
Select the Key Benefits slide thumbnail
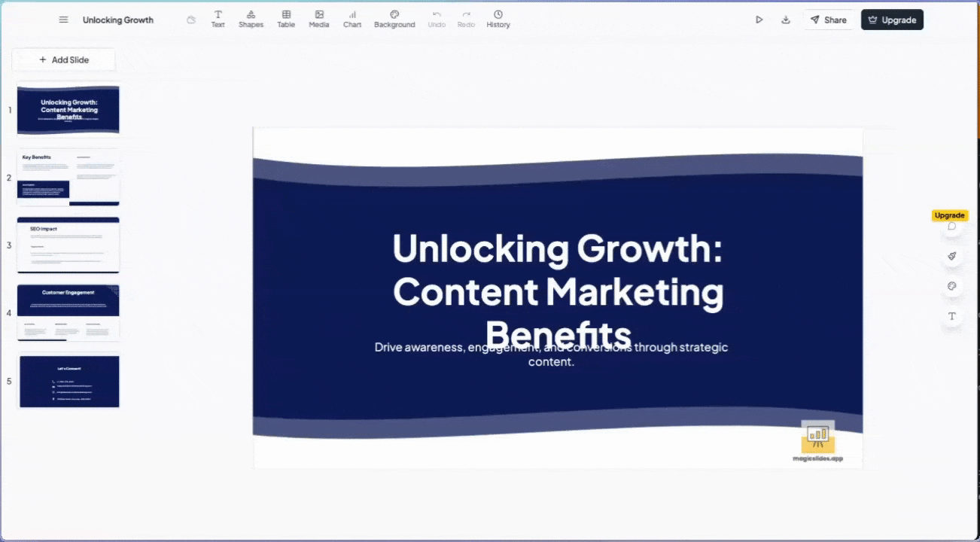pos(68,178)
